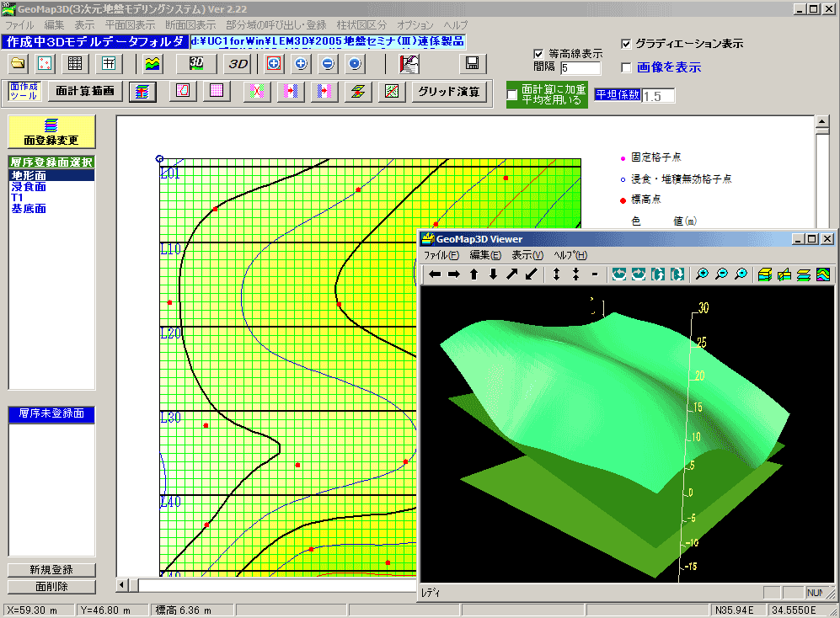The image size is (840, 618).
Task: Toggle the グラディエーション表示 checkbox
Action: point(626,44)
